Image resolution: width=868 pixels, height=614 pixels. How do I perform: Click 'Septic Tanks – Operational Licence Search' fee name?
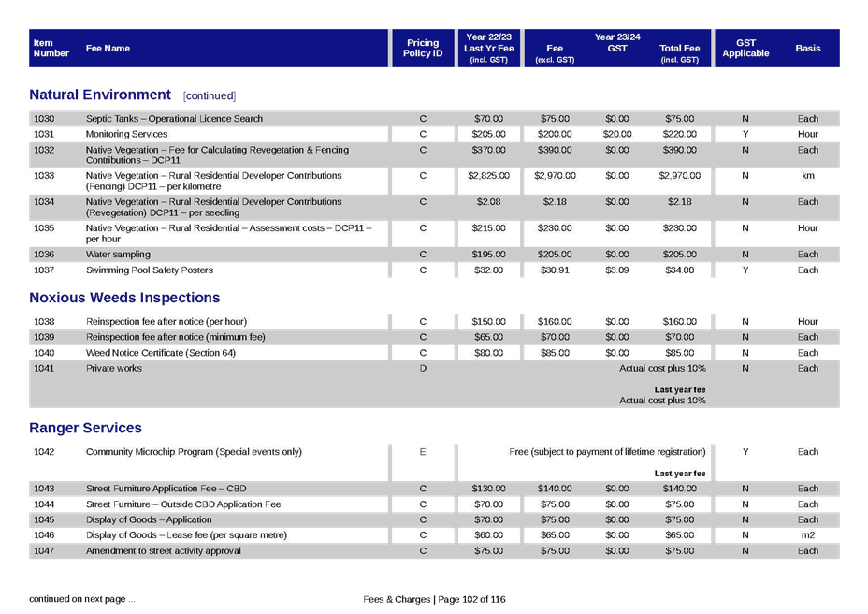pyautogui.click(x=174, y=119)
